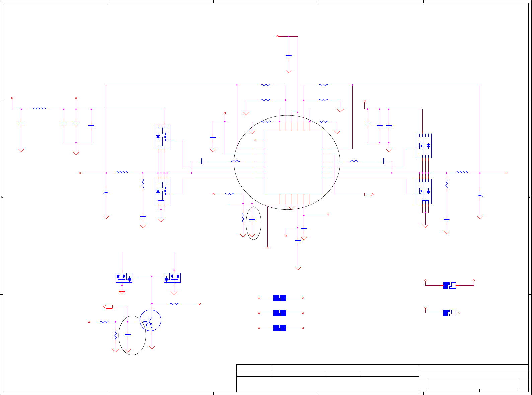Click the far-right output terminal circle
This screenshot has width=532, height=395.
click(506, 173)
